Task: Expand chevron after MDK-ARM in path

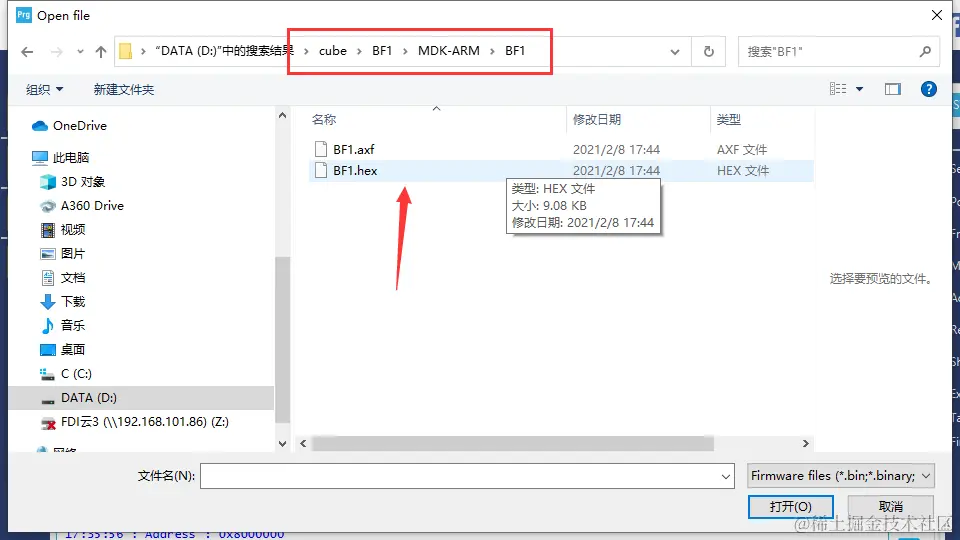Action: (x=492, y=51)
